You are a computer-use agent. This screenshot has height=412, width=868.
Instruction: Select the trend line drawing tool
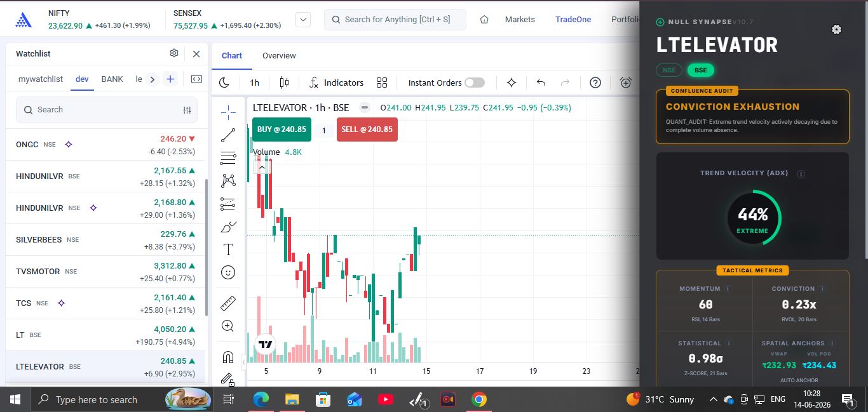coord(228,135)
